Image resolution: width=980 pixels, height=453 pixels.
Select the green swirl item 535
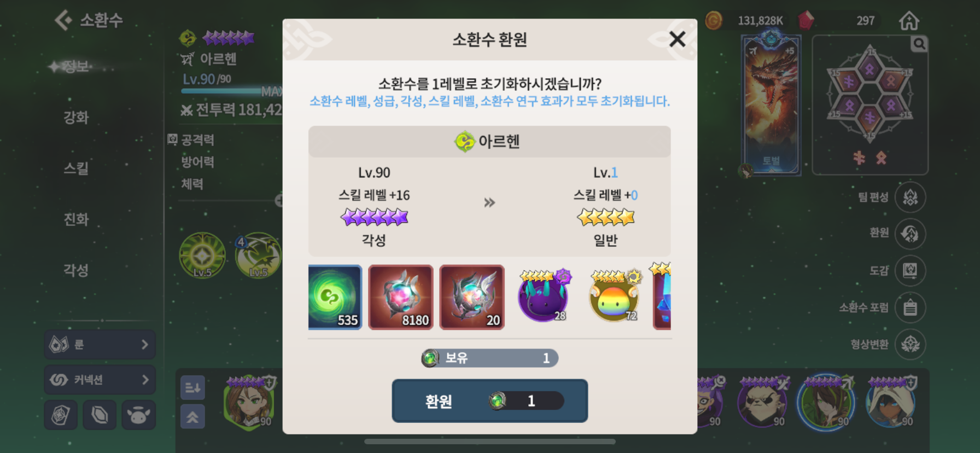pos(335,297)
